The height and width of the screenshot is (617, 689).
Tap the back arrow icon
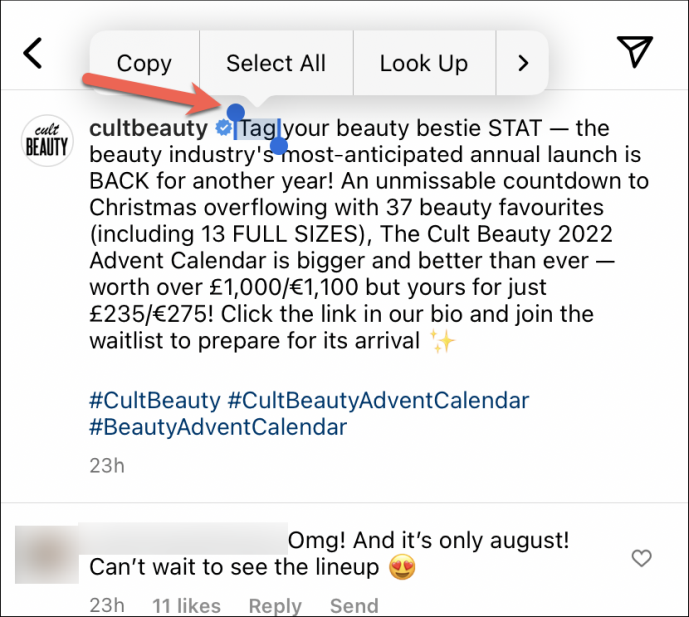[34, 53]
